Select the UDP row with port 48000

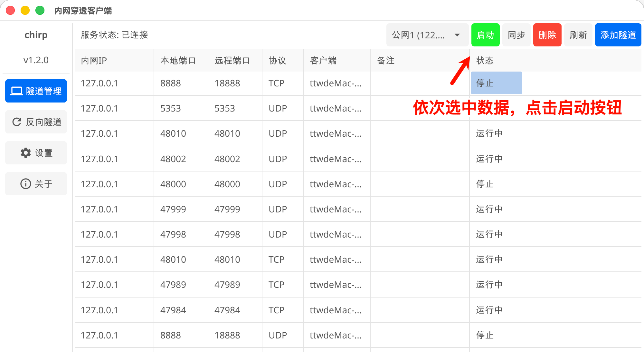pyautogui.click(x=173, y=184)
